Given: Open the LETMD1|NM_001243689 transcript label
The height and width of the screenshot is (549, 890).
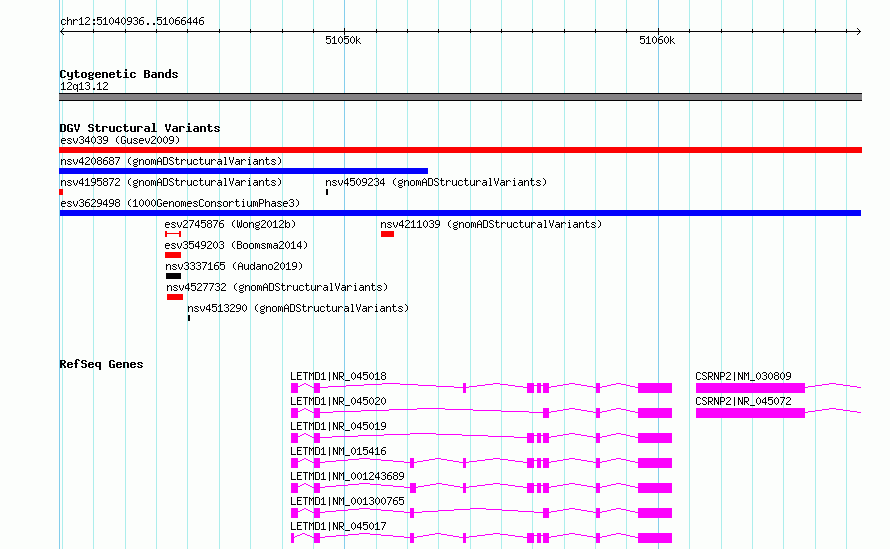Looking at the screenshot, I should tap(347, 476).
